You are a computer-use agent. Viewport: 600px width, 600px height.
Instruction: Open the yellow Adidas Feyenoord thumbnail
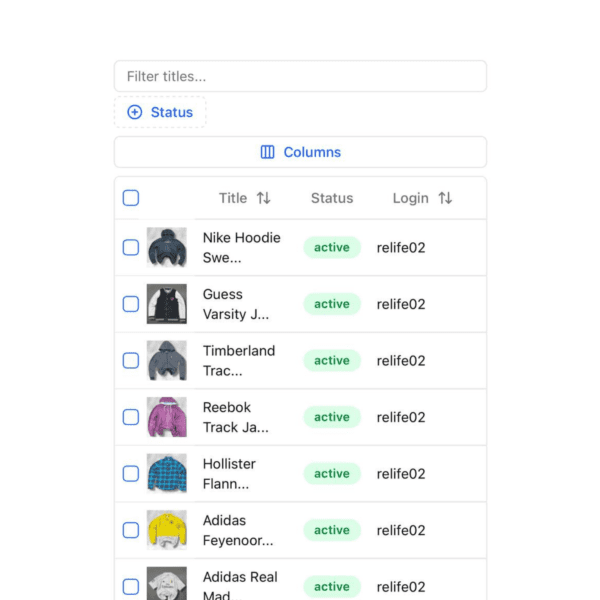pyautogui.click(x=166, y=530)
